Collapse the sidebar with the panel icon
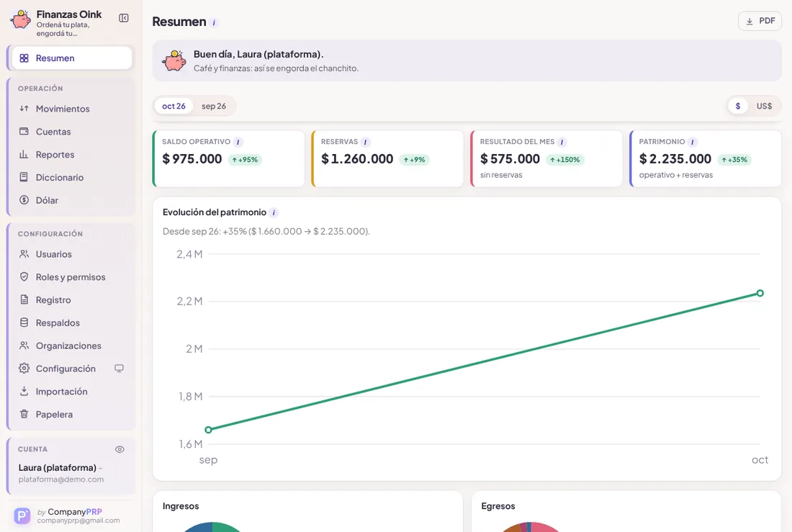Viewport: 792px width, 532px height. (x=124, y=18)
